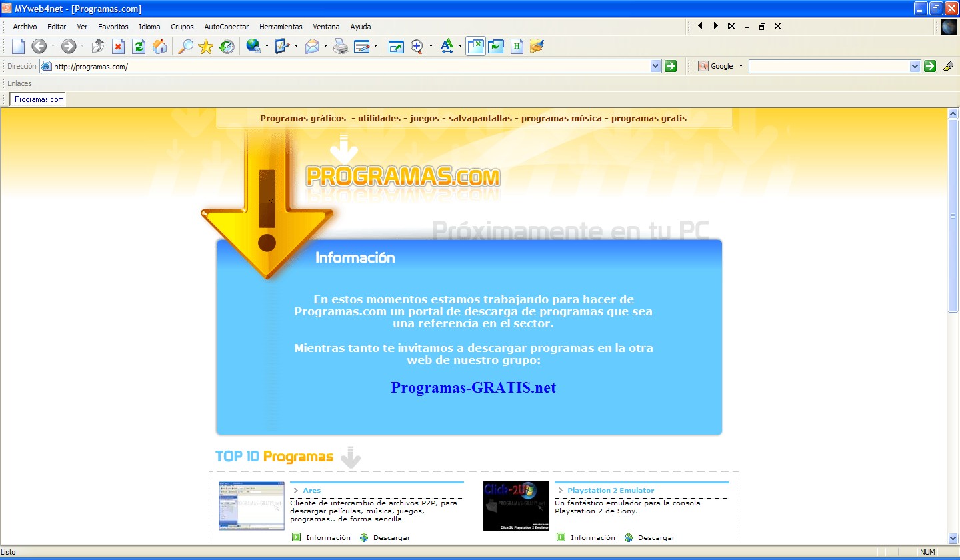Click the Zoom magnifier plus icon
The height and width of the screenshot is (560, 960).
click(417, 47)
